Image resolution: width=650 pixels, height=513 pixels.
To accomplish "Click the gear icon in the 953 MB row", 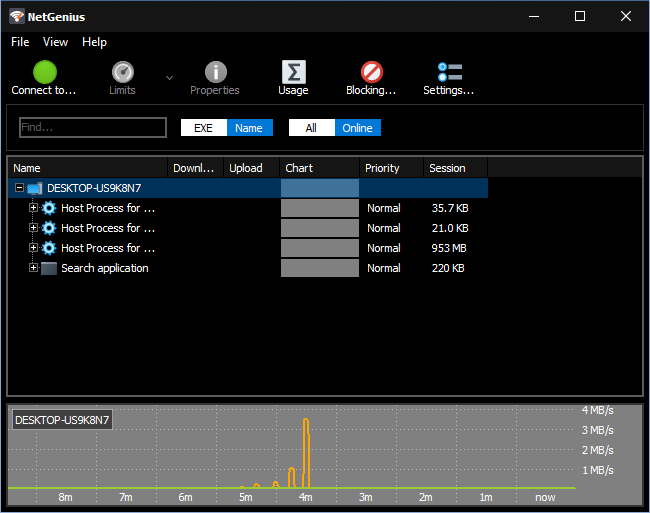I will click(49, 248).
